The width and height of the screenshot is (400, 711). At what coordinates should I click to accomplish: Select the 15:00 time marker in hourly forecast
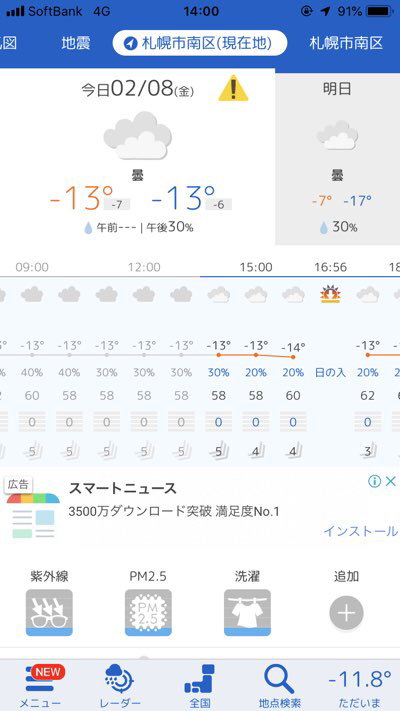click(256, 267)
